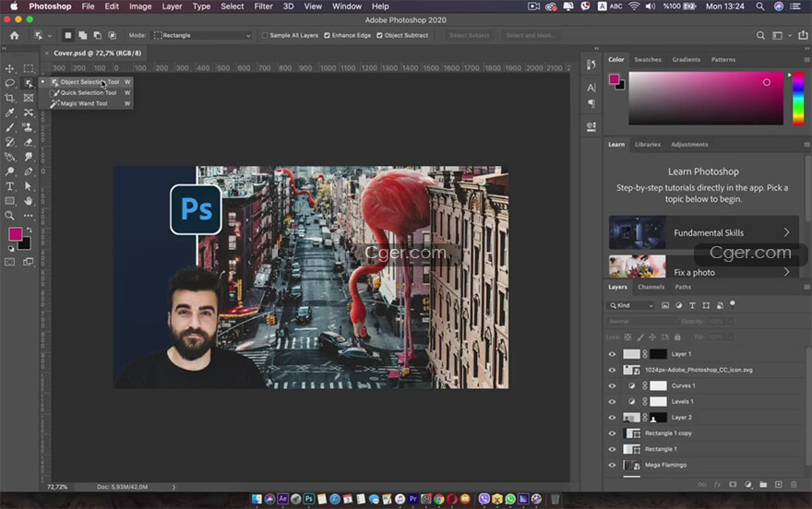Open the Edit Toolbar three-dots menu

(x=29, y=215)
